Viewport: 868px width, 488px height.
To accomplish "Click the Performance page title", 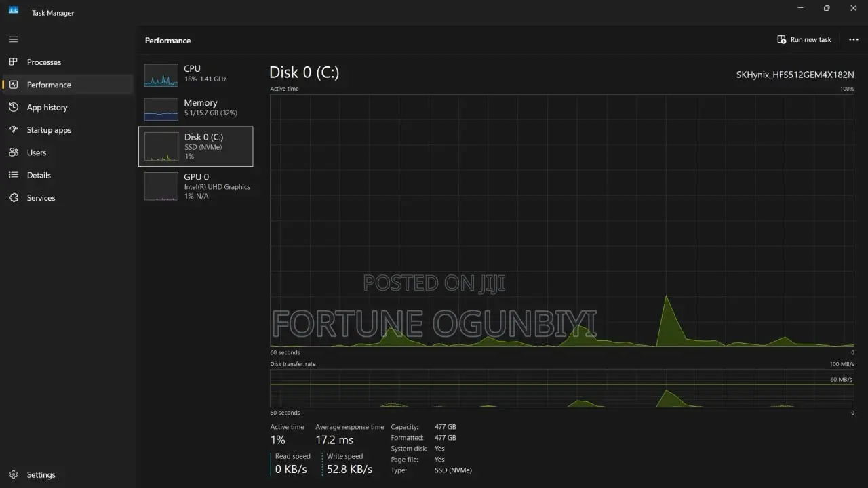I will click(167, 41).
